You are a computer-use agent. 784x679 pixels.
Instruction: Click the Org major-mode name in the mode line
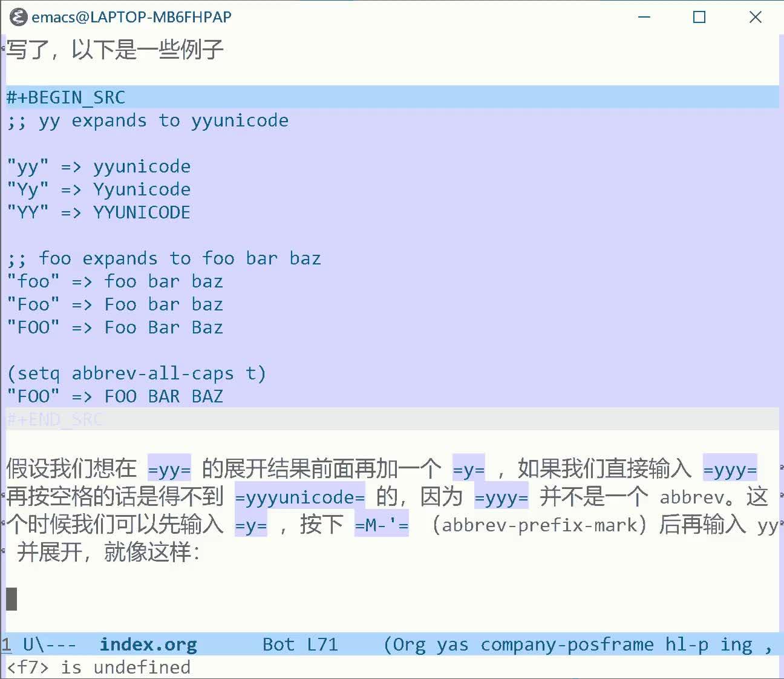pos(409,645)
